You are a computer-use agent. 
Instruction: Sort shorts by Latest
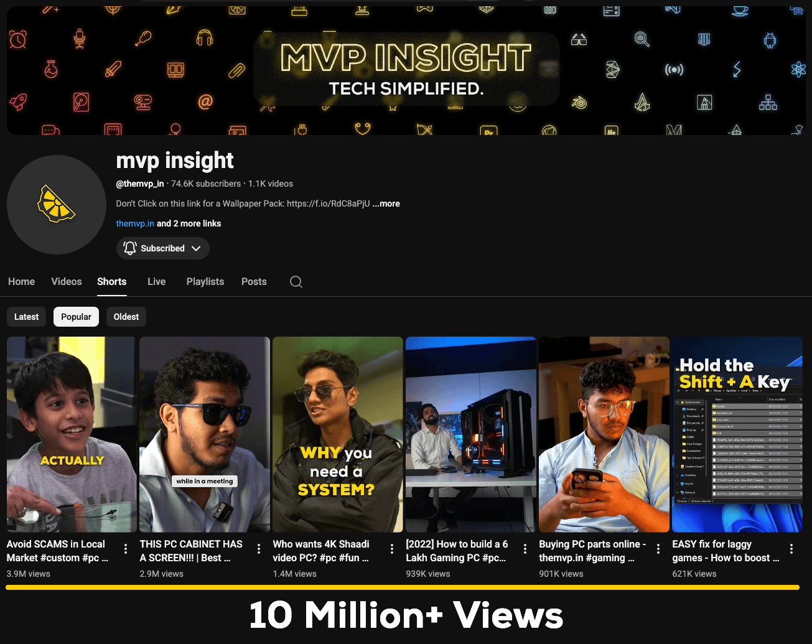click(x=27, y=317)
